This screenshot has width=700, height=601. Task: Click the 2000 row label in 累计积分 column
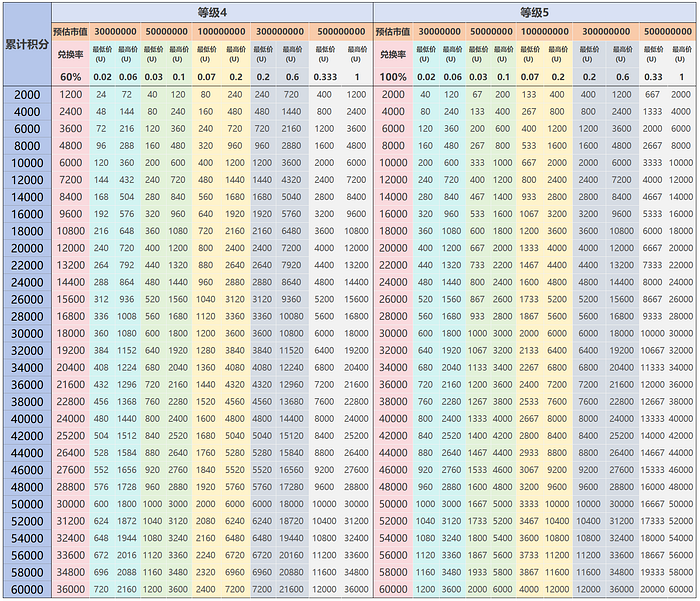(x=27, y=94)
